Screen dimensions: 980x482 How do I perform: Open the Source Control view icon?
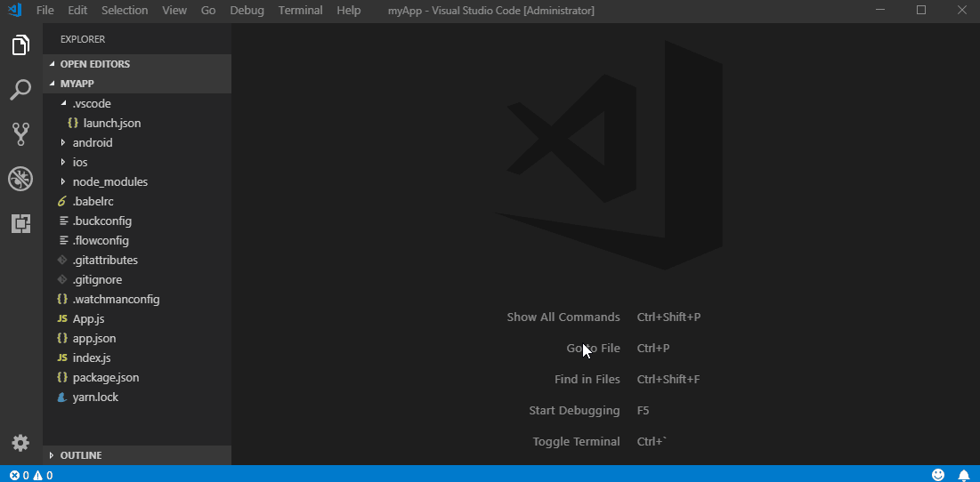click(x=20, y=134)
